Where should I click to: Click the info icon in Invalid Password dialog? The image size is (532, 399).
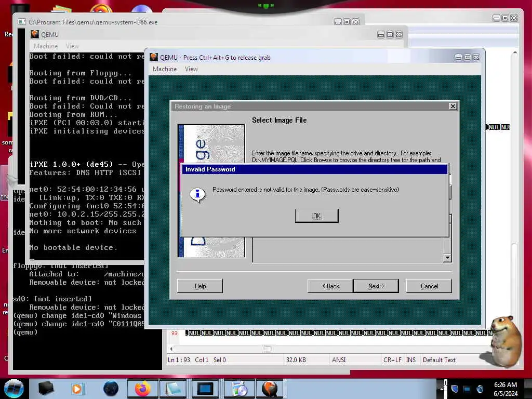point(197,195)
